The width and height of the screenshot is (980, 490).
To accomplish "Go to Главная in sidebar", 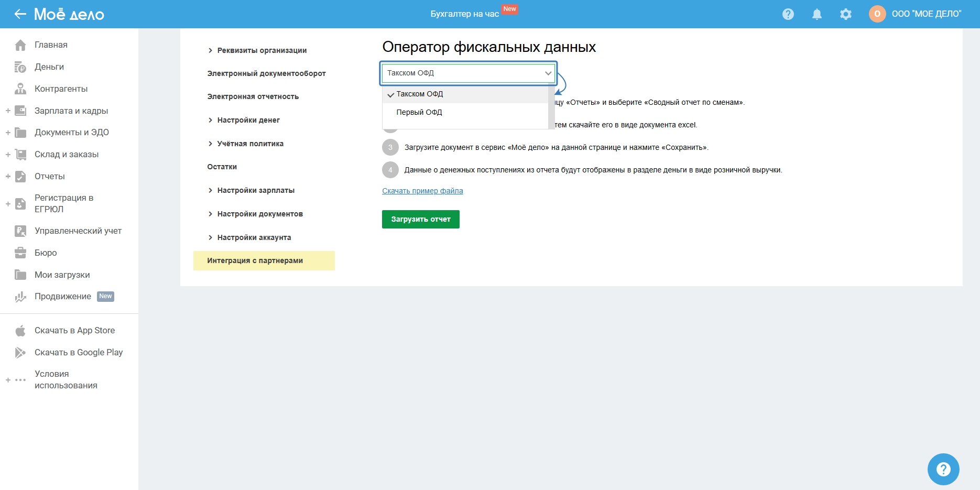I will (51, 45).
